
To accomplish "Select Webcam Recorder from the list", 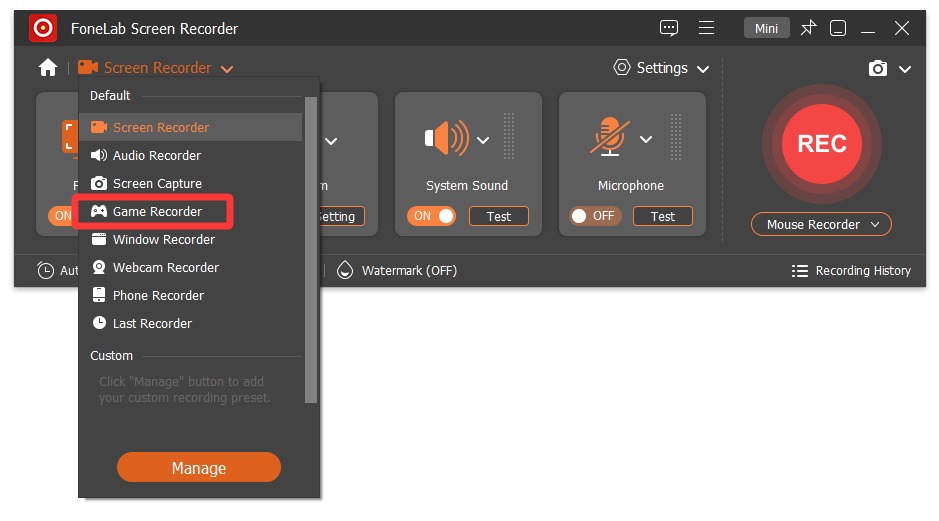I will coord(190,267).
